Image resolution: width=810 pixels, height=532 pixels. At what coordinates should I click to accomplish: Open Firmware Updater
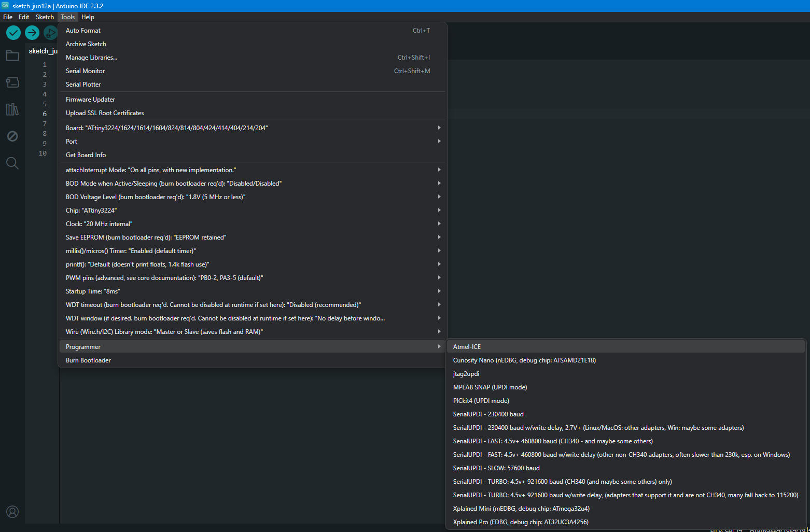click(x=253, y=100)
